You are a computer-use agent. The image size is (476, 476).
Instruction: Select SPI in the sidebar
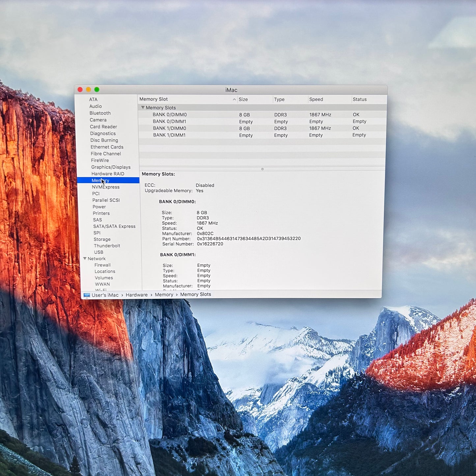coord(97,233)
